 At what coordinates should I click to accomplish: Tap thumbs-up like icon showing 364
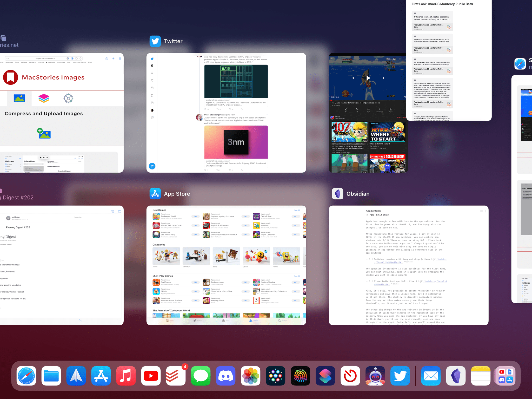[x=346, y=110]
